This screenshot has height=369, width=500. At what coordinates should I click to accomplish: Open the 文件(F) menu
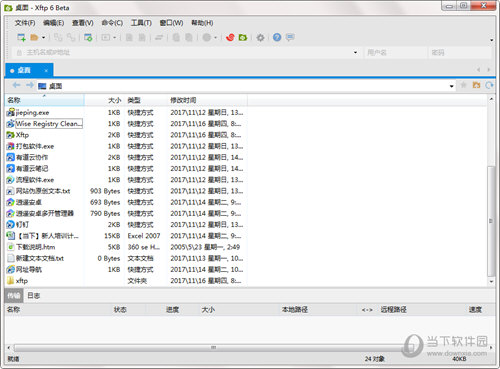tap(25, 23)
